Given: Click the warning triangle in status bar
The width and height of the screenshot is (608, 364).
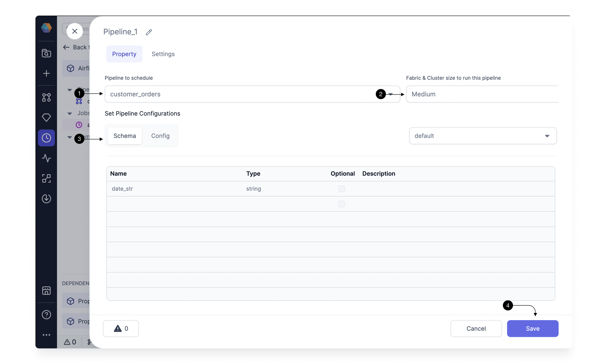Looking at the screenshot, I should 67,342.
